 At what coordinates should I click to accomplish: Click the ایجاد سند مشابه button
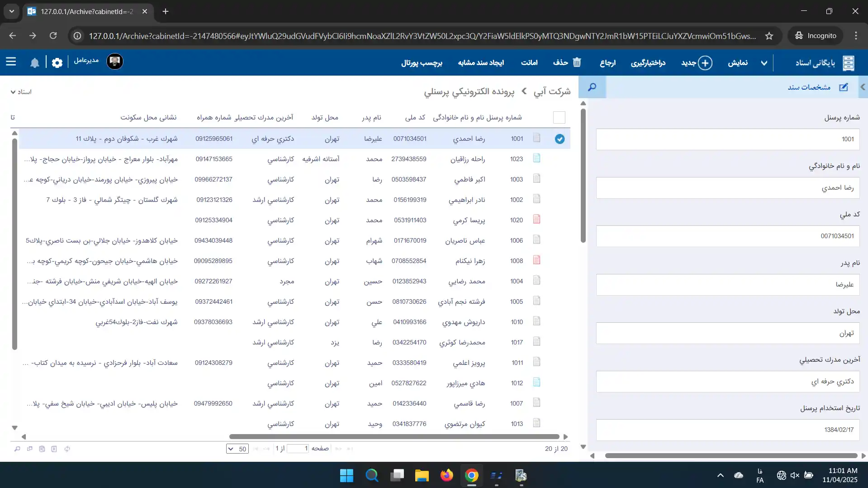tap(480, 62)
